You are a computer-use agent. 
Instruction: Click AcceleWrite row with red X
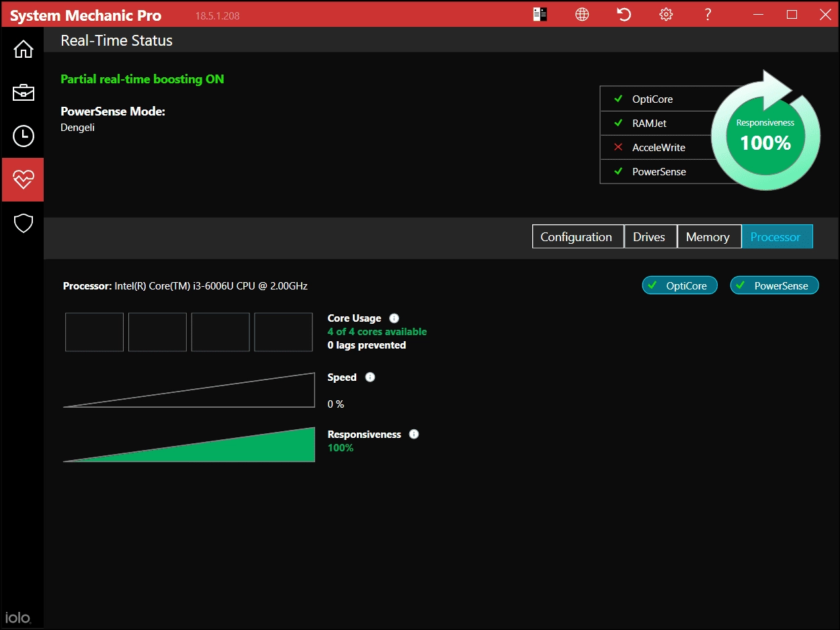coord(657,147)
